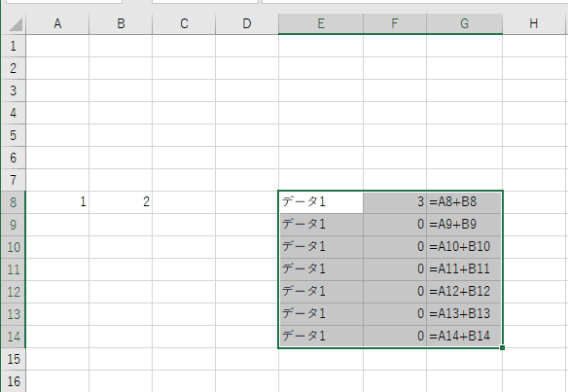Click cell B8 containing 2
The image size is (568, 392).
[121, 201]
